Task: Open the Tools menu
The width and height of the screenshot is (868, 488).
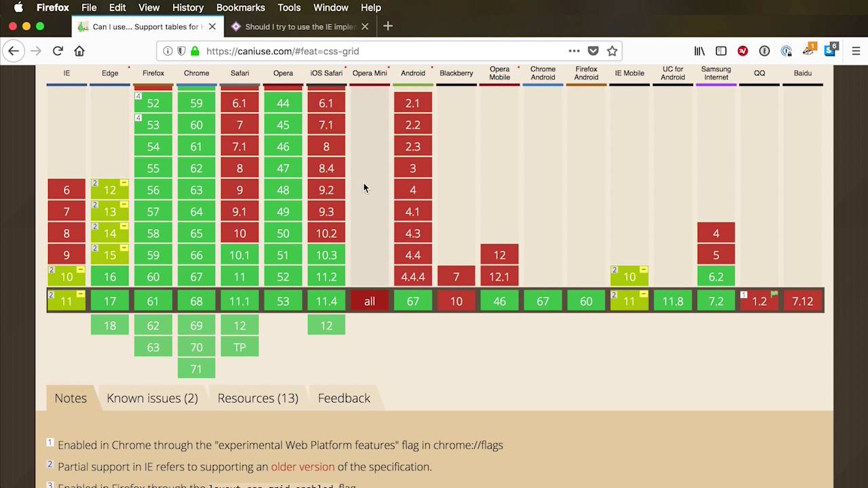Action: point(289,7)
